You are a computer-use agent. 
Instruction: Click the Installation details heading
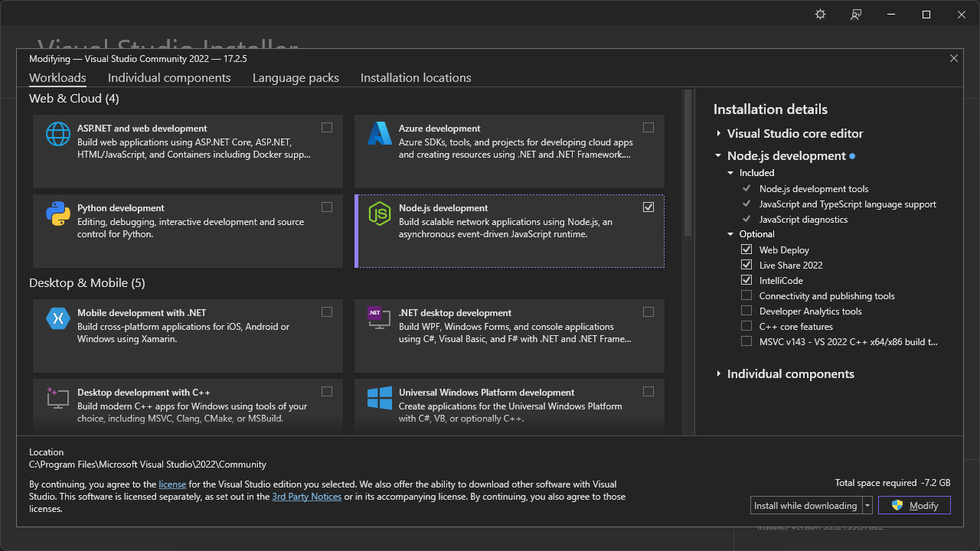[x=770, y=109]
